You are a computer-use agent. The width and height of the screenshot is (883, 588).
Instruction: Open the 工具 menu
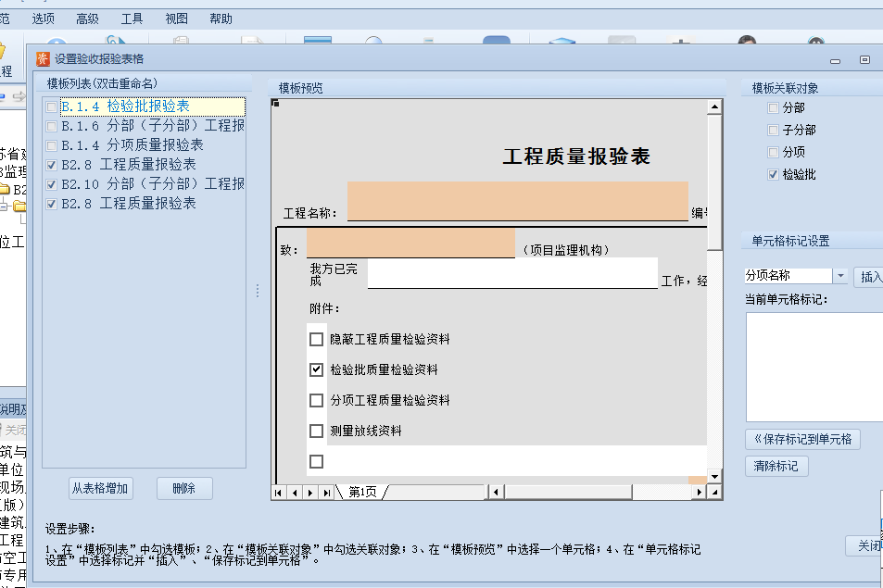132,19
